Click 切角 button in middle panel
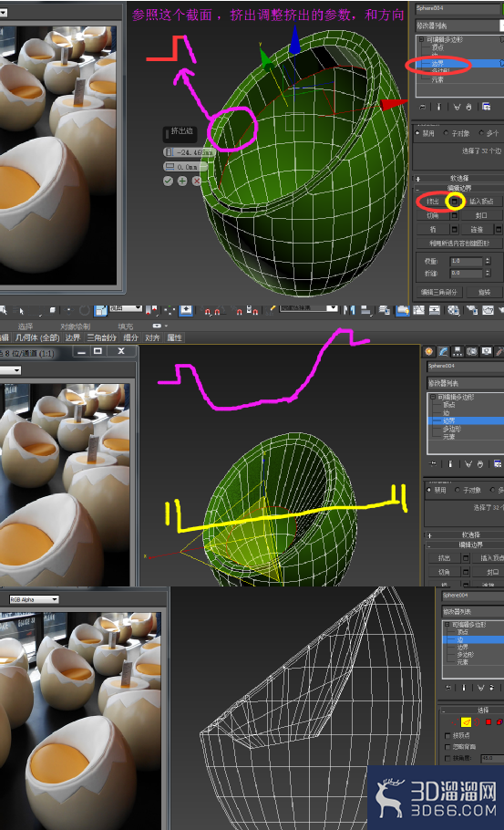The height and width of the screenshot is (830, 504). (444, 572)
